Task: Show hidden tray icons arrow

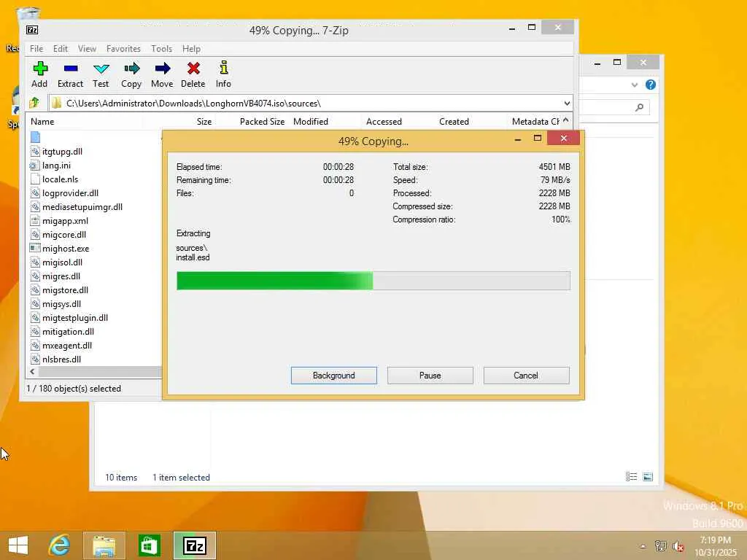Action: (x=643, y=546)
